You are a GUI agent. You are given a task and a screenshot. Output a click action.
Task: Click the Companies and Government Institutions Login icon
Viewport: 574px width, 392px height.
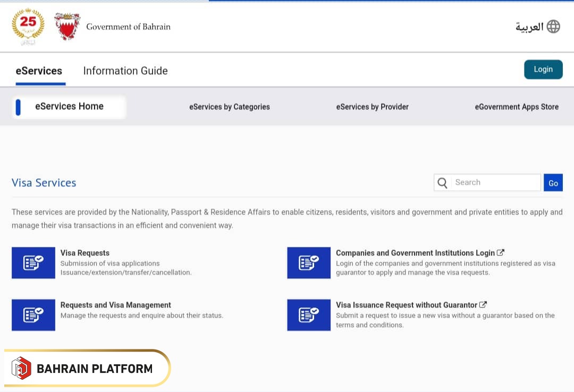tap(309, 263)
